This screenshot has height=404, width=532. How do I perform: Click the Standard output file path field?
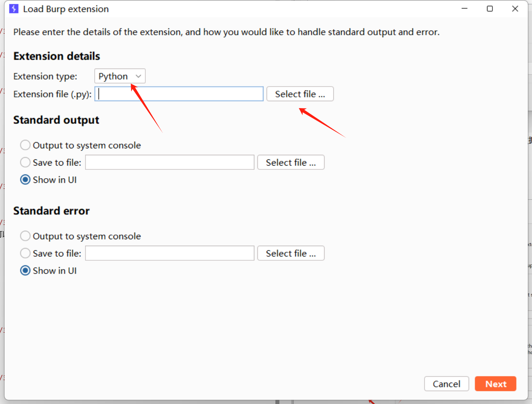click(170, 163)
